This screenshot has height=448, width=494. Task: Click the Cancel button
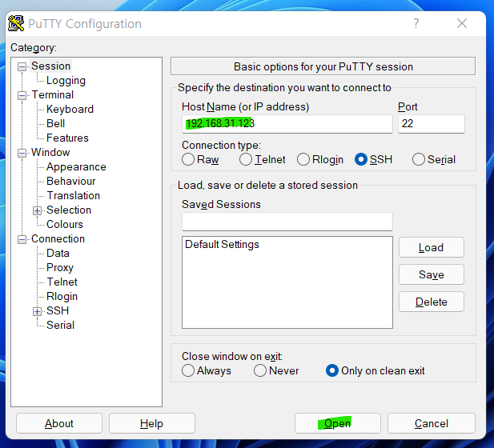(x=432, y=423)
